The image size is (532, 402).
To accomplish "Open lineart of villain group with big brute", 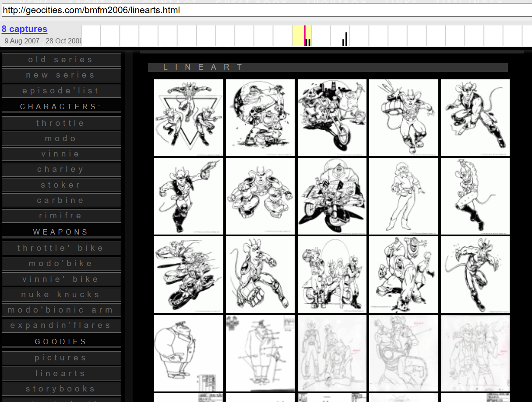I will (x=404, y=275).
